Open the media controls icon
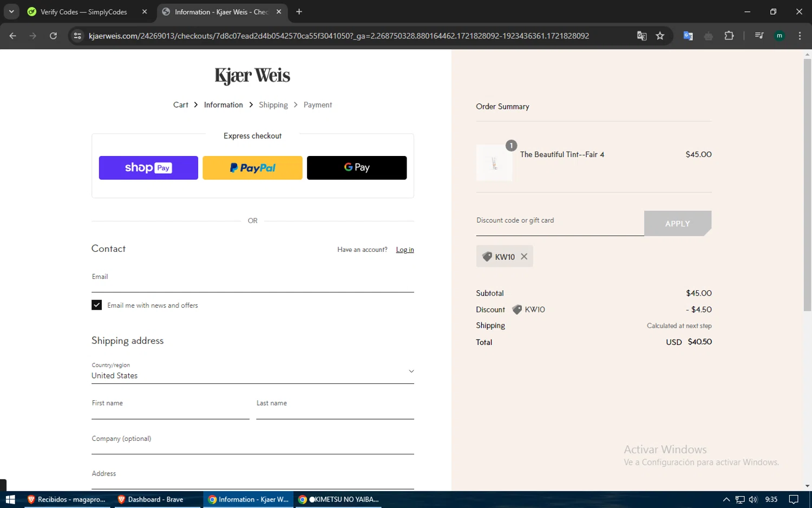Screen dimensions: 812x508 (x=759, y=36)
